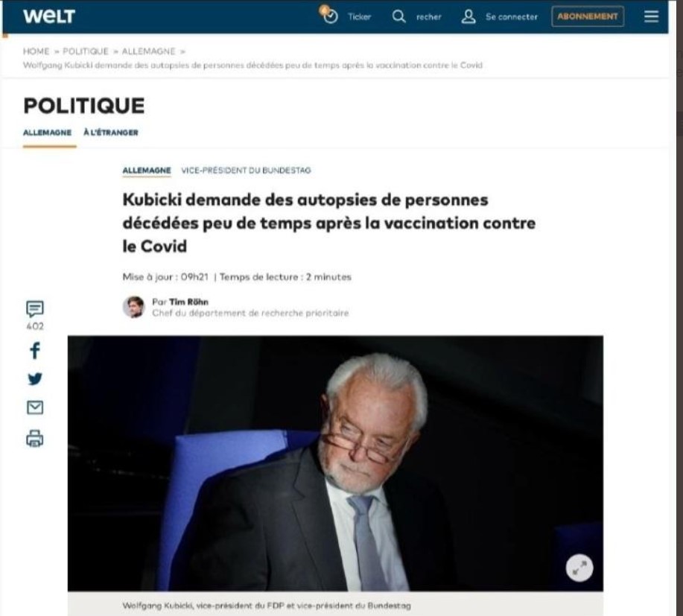Open the Ticker clock icon

[x=329, y=16]
